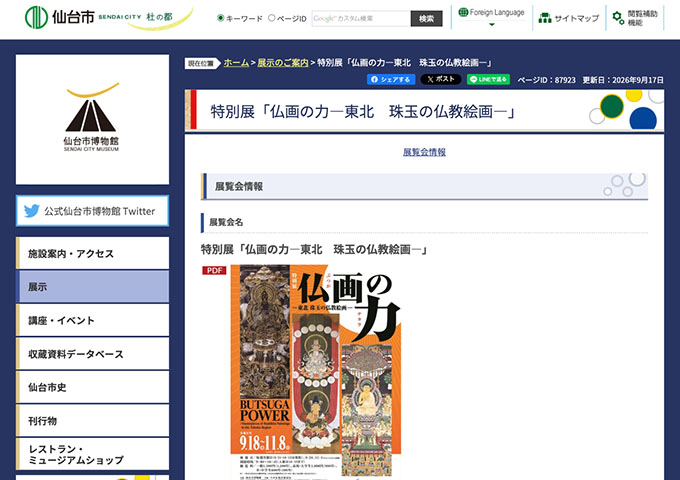Jump to 展覧会情報 anchor link
This screenshot has height=480, width=680.
[x=424, y=152]
